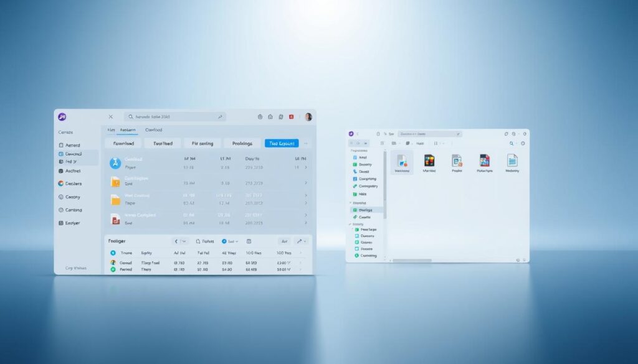Open the dark multicolored file in the icon grid
This screenshot has width=638, height=364.
point(429,161)
